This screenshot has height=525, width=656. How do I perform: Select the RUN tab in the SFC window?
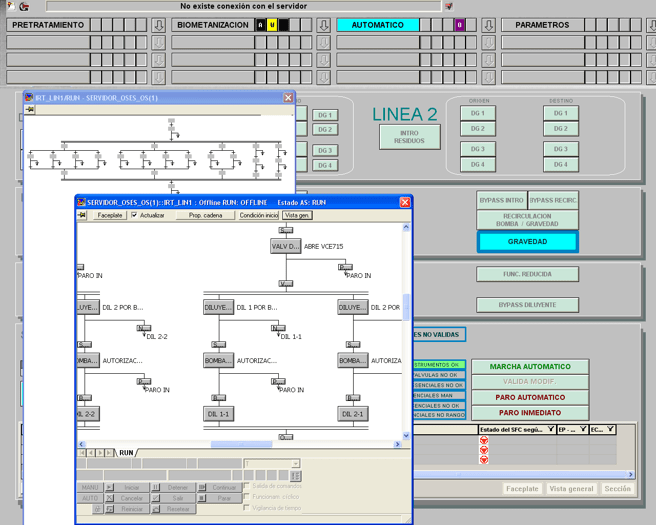click(126, 453)
